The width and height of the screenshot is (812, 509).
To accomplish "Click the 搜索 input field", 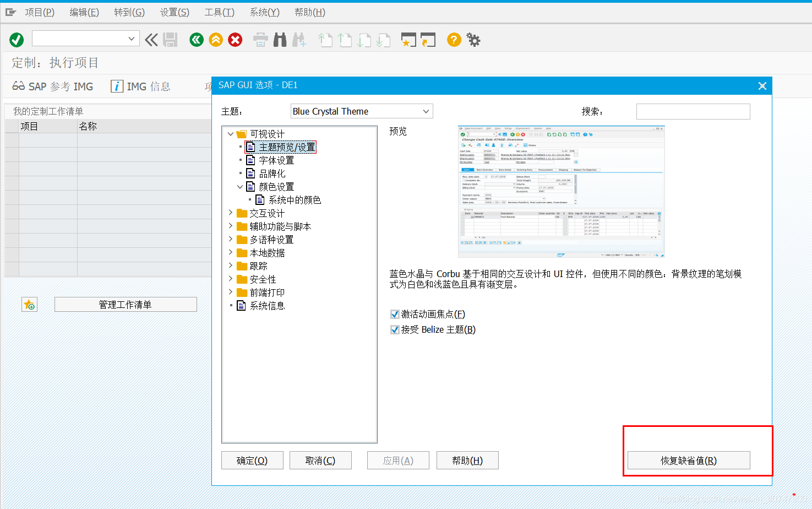I will coord(693,112).
